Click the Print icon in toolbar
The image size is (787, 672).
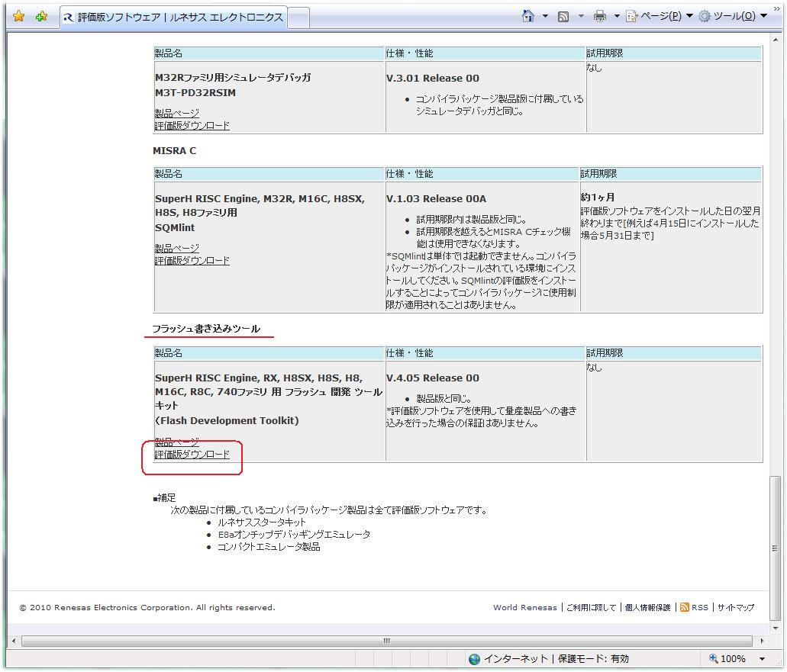(x=599, y=17)
